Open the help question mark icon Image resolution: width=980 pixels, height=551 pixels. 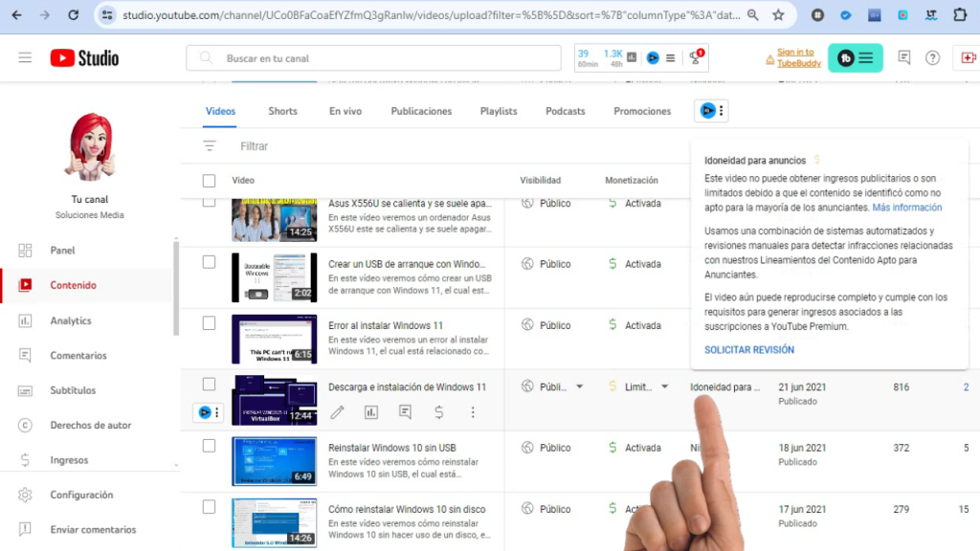point(932,58)
